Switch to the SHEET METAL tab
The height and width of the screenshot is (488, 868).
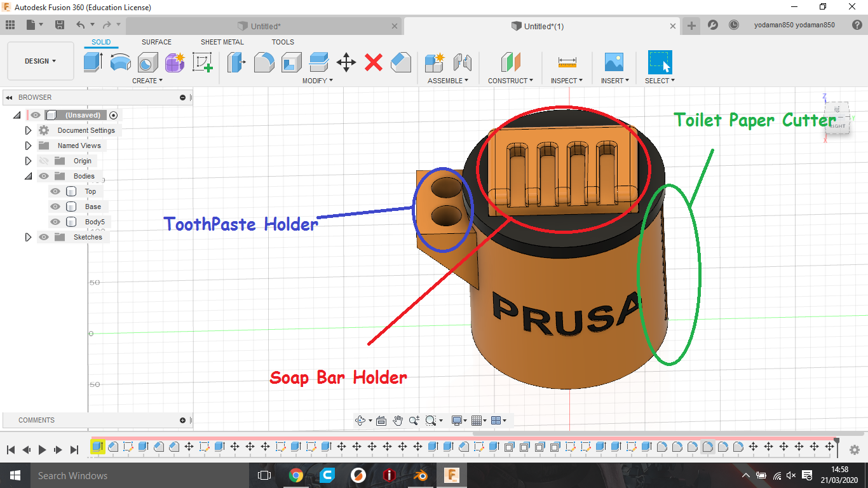pos(222,42)
